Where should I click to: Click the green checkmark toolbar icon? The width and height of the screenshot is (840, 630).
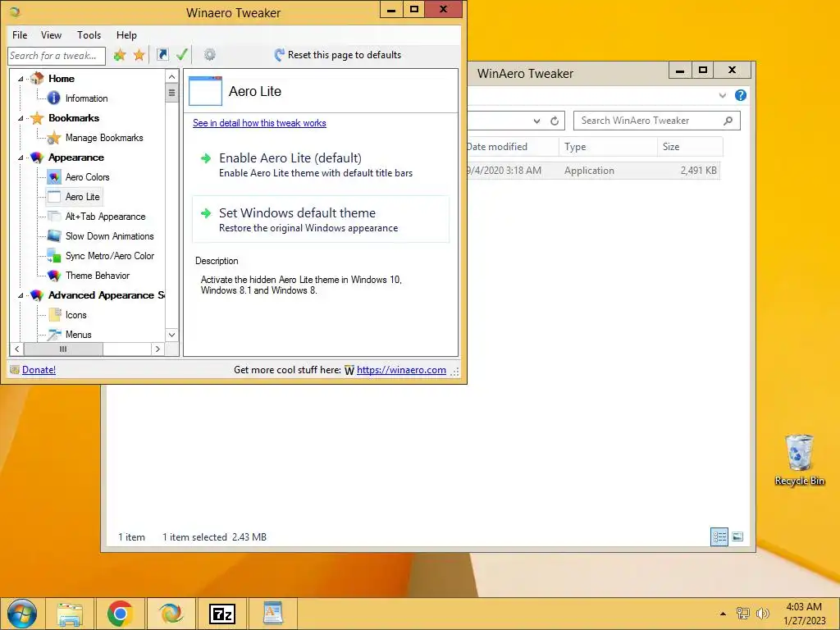pos(182,54)
